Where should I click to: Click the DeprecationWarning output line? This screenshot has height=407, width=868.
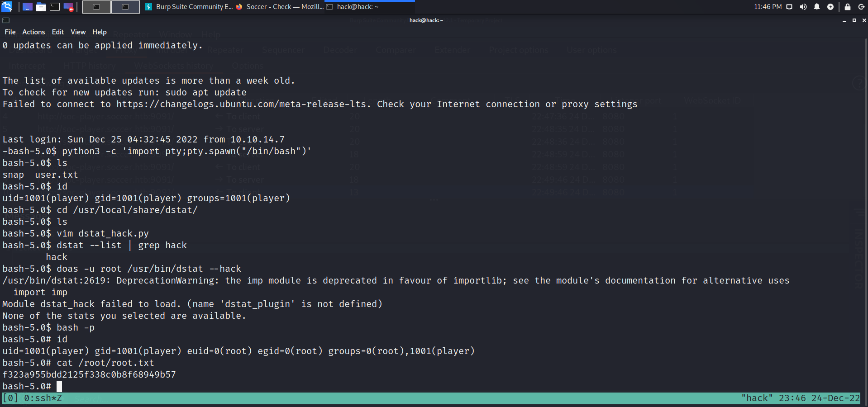[x=396, y=280]
